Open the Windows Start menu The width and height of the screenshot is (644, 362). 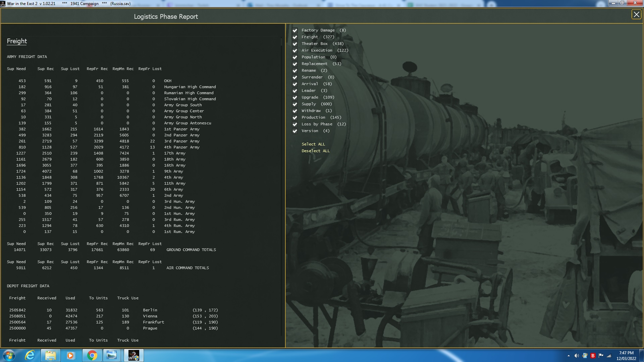pos(9,355)
